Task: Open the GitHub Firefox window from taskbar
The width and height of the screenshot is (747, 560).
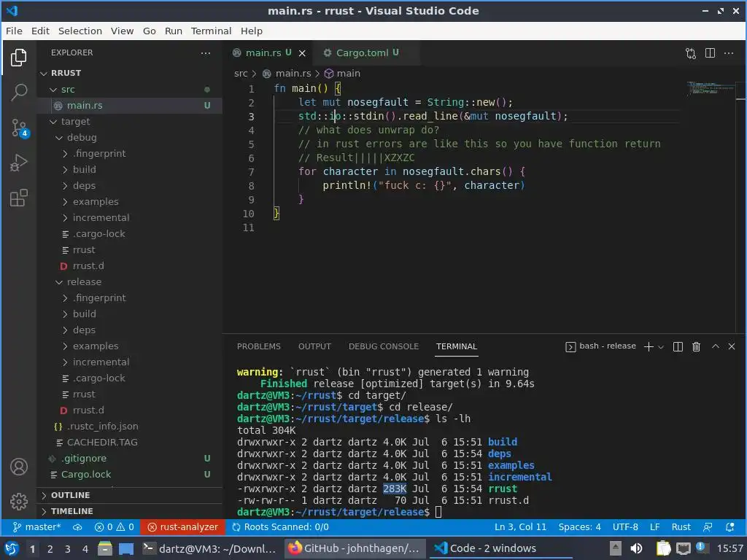Action: click(354, 548)
